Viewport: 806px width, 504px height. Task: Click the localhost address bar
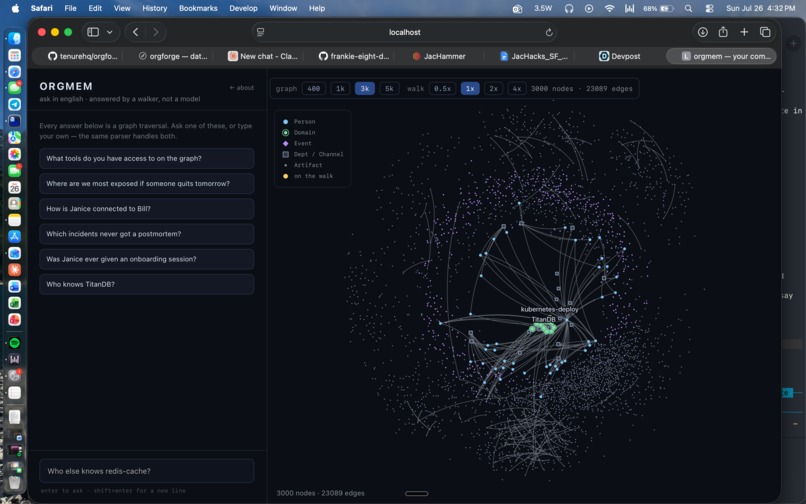click(405, 32)
